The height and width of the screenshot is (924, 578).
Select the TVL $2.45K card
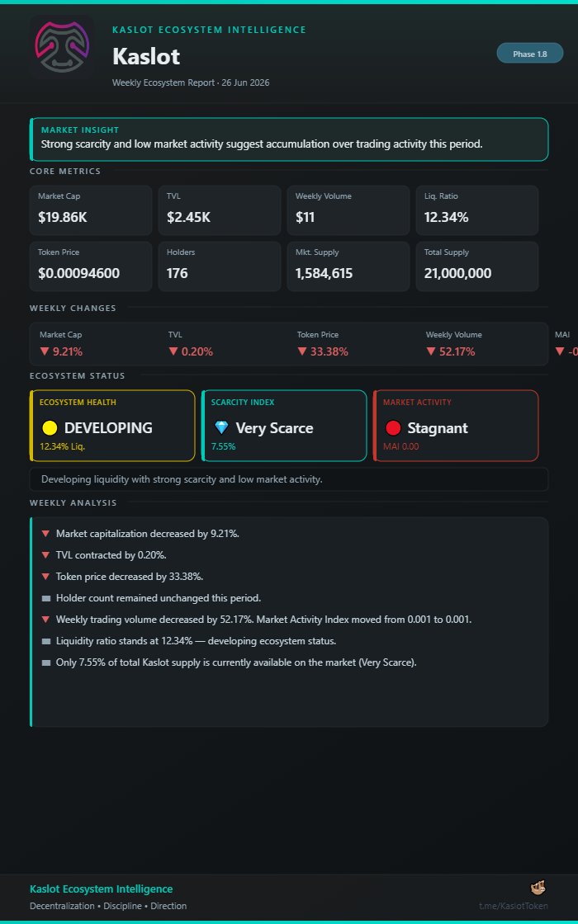(220, 210)
